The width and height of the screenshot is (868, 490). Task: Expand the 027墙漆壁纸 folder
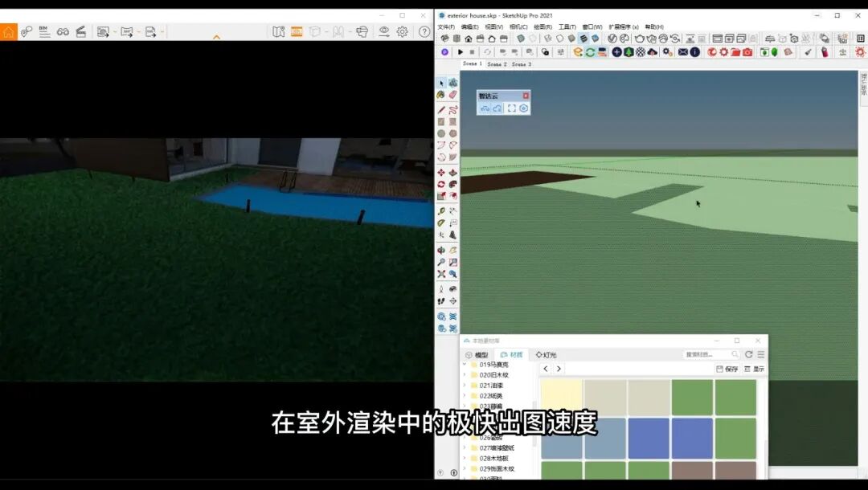(465, 448)
